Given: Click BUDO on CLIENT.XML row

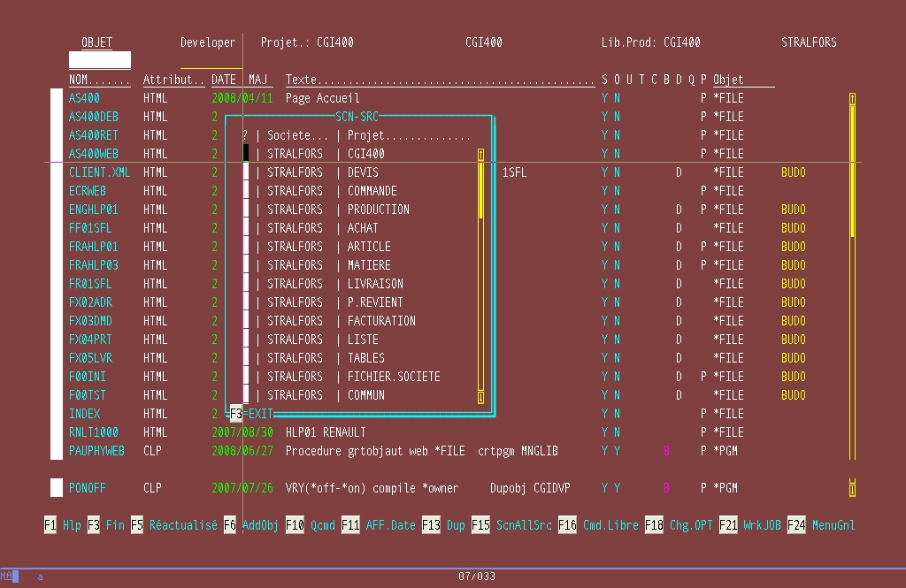Looking at the screenshot, I should [794, 172].
